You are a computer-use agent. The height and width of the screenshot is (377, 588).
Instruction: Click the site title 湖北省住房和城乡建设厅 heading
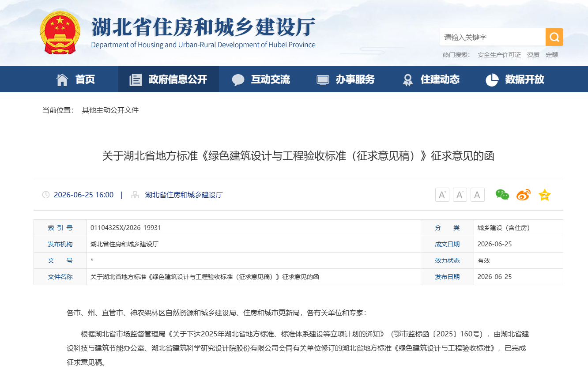click(204, 27)
